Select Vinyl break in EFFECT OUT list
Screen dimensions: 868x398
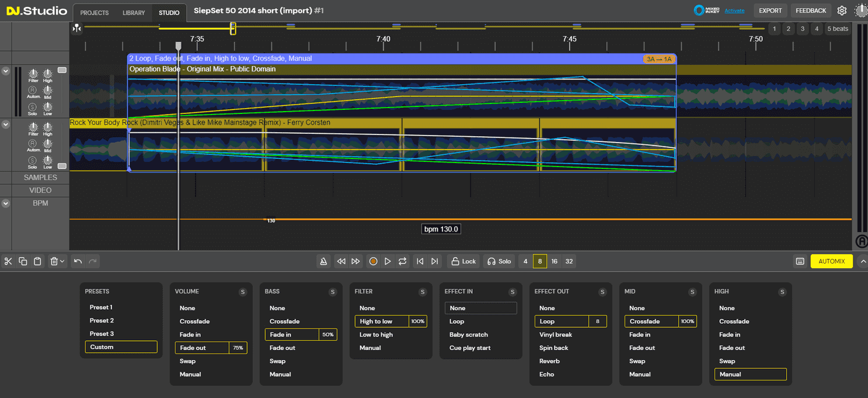pyautogui.click(x=555, y=335)
